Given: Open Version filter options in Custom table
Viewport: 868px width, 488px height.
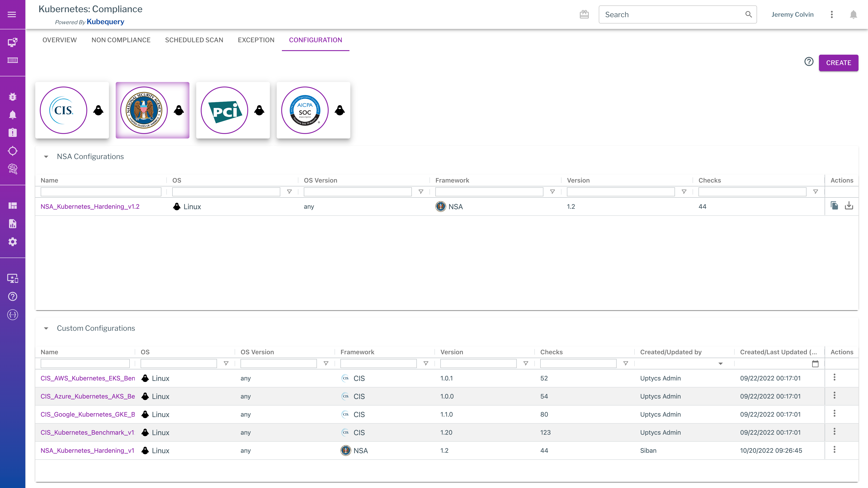Looking at the screenshot, I should click(526, 363).
